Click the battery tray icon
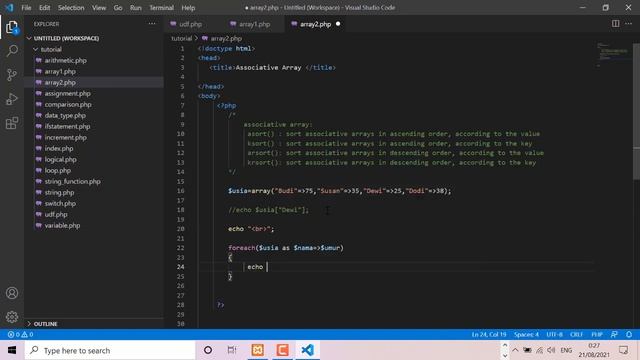This screenshot has width=640, height=360. 527,350
